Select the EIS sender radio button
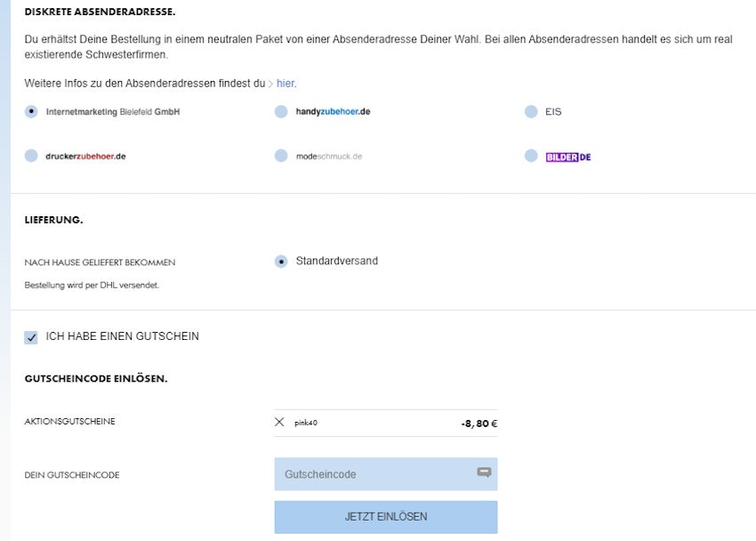This screenshot has height=541, width=756. point(531,111)
